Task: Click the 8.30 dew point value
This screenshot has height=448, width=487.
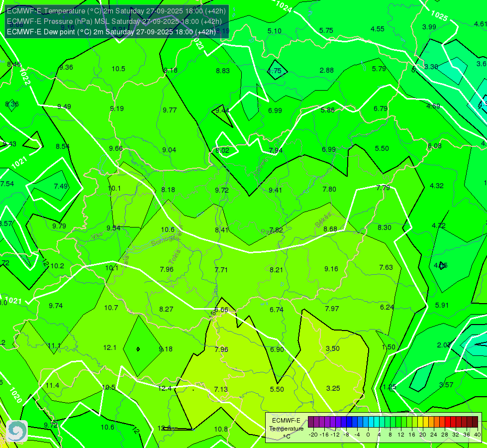Action: pos(385,227)
